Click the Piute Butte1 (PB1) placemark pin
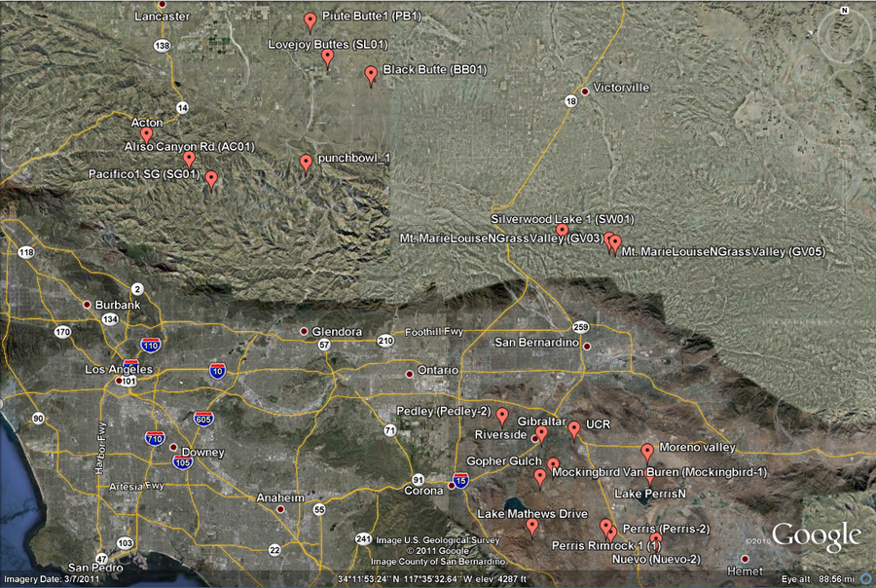The width and height of the screenshot is (876, 588). point(310,20)
